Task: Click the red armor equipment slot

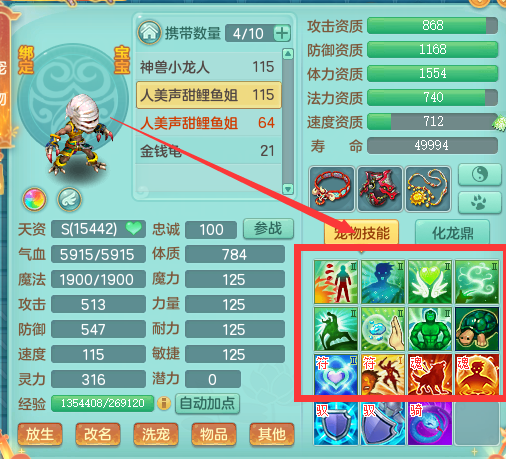Action: [x=380, y=189]
